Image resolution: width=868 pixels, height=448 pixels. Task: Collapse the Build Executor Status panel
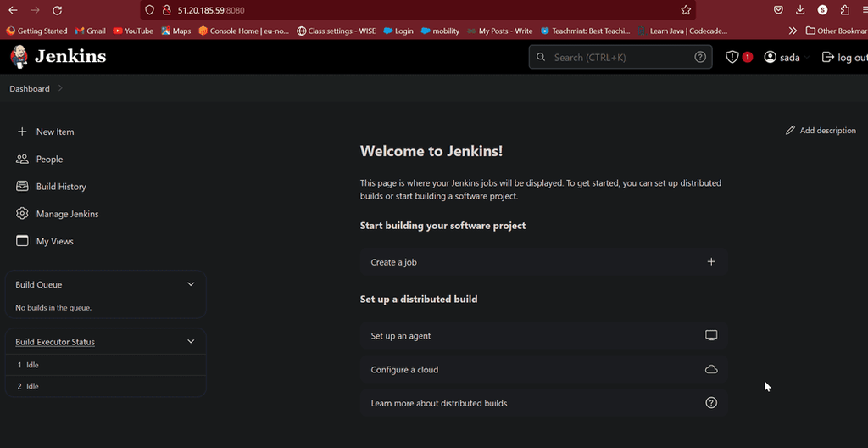pos(191,341)
